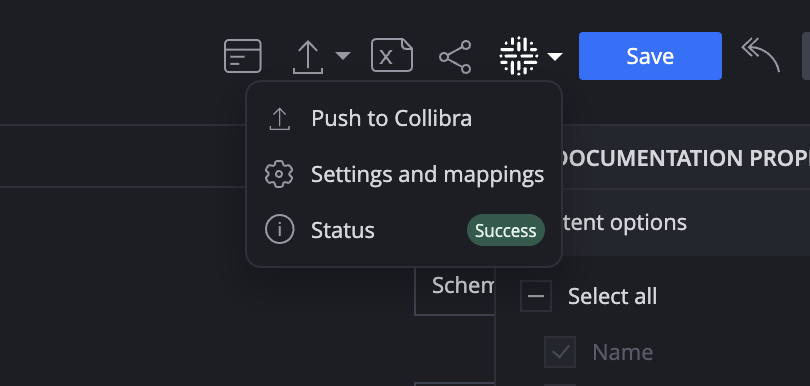The height and width of the screenshot is (386, 810).
Task: Click the upload arrow toolbar icon
Action: 308,57
